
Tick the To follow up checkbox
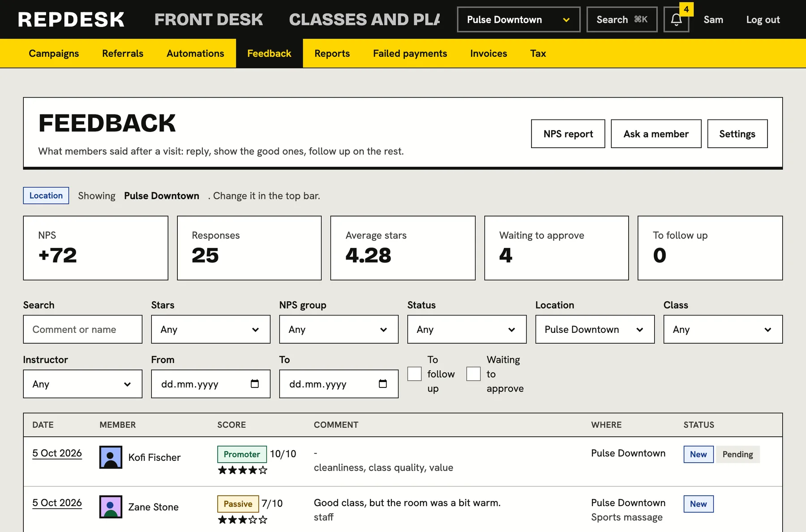pos(415,374)
